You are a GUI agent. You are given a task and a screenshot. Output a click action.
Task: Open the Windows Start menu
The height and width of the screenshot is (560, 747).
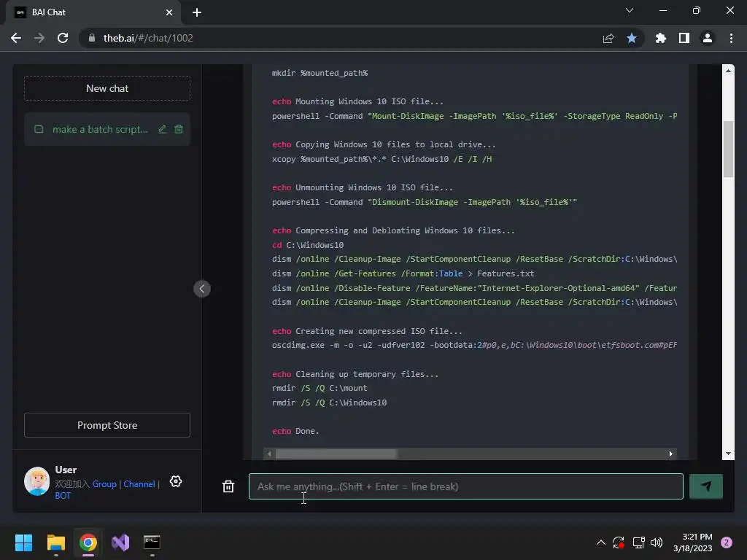23,542
